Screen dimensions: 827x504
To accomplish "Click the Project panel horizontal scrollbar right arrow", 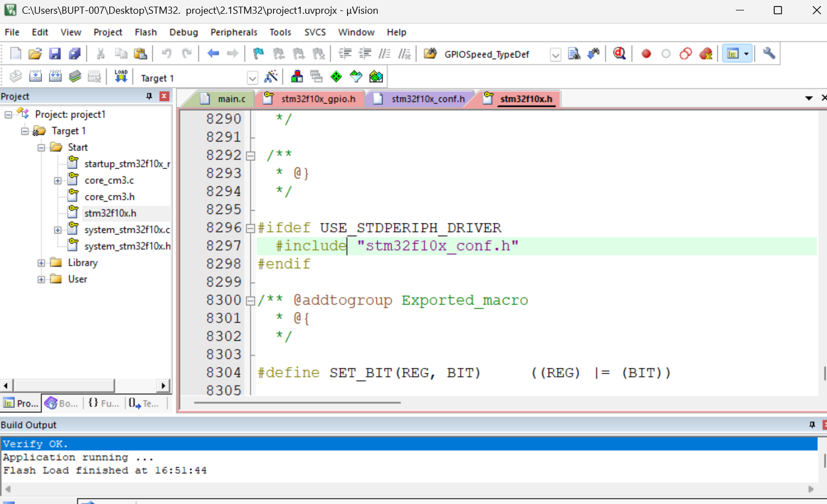I will pos(164,385).
